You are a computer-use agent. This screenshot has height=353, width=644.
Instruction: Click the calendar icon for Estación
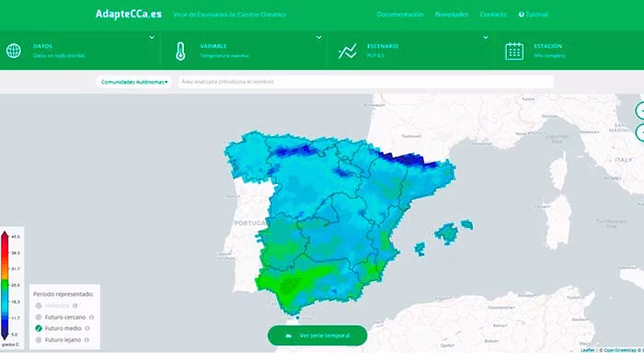point(514,51)
